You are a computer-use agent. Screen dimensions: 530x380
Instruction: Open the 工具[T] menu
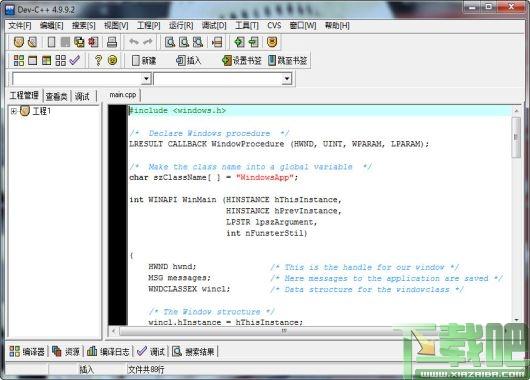pos(247,26)
